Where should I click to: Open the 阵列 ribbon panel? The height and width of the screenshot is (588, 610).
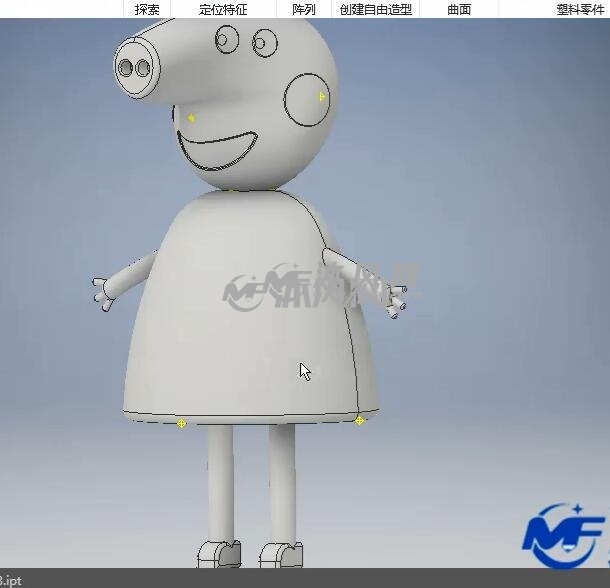(x=304, y=9)
